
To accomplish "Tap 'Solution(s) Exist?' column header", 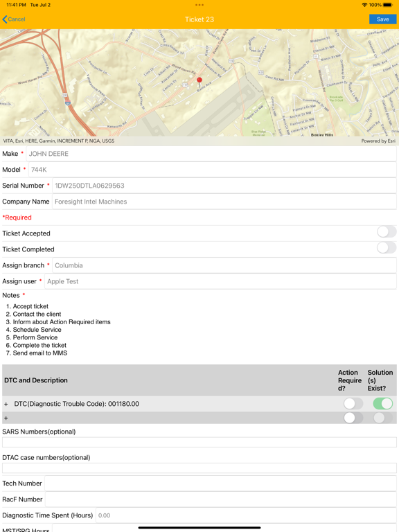I will pos(380,380).
